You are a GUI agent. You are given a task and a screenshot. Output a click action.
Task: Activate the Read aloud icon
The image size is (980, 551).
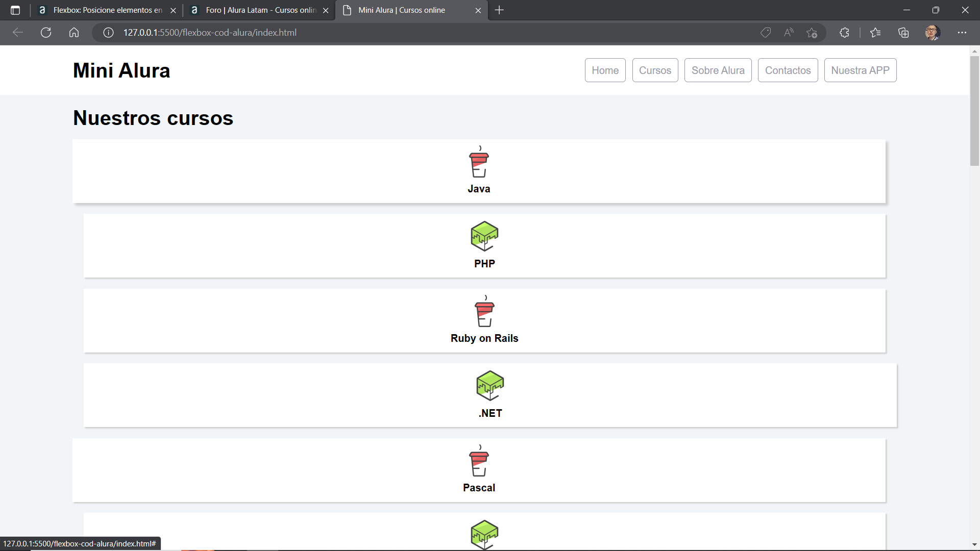click(x=789, y=33)
